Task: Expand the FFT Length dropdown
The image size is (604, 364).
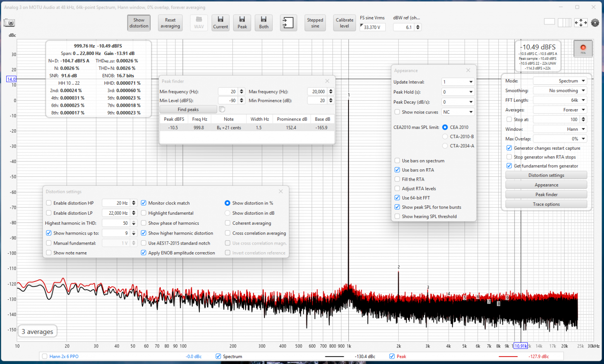Action: [x=560, y=100]
